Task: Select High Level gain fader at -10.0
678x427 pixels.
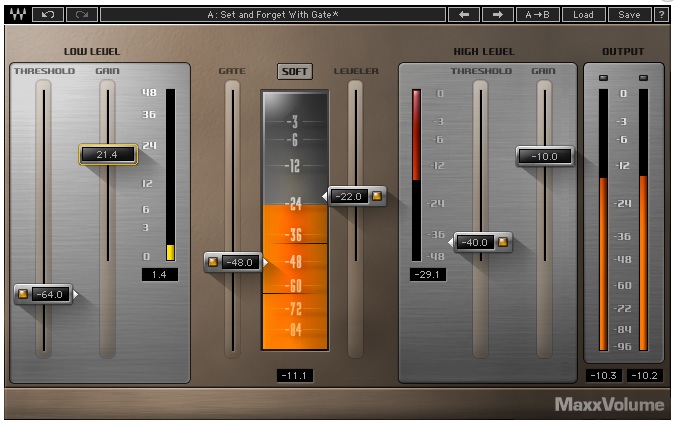Action: [x=545, y=156]
